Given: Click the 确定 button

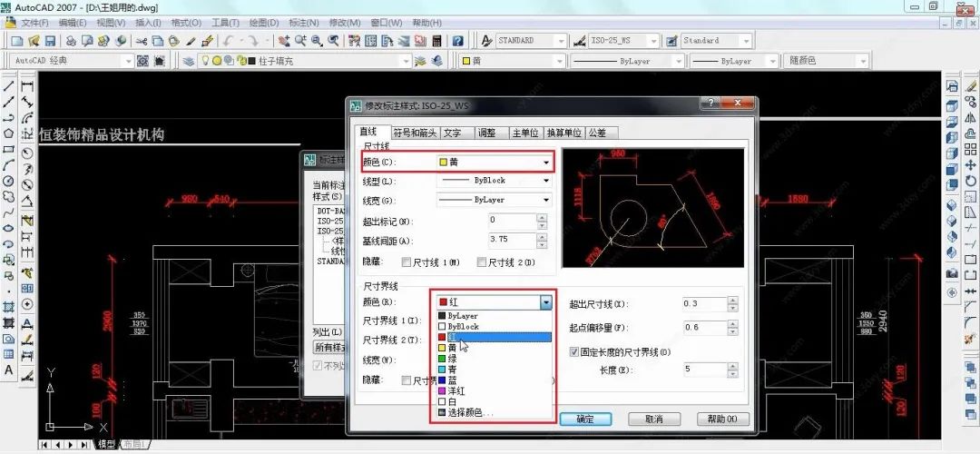Looking at the screenshot, I should tap(585, 419).
